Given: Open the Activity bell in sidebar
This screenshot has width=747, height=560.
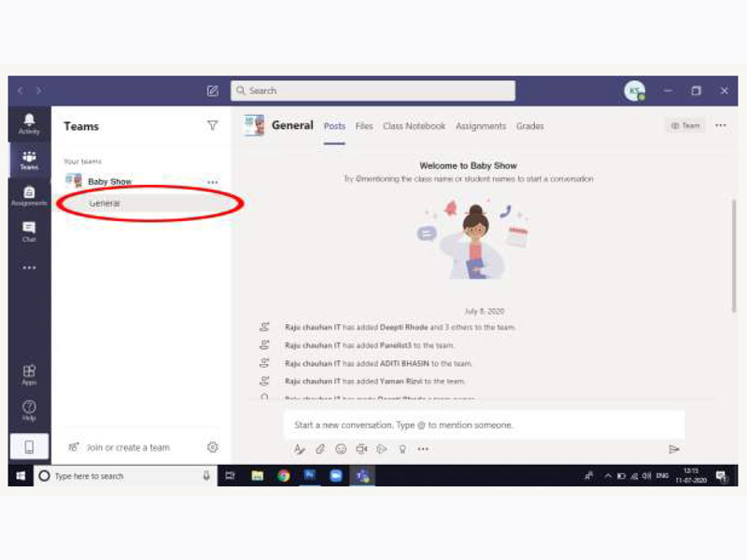Looking at the screenshot, I should 29,123.
